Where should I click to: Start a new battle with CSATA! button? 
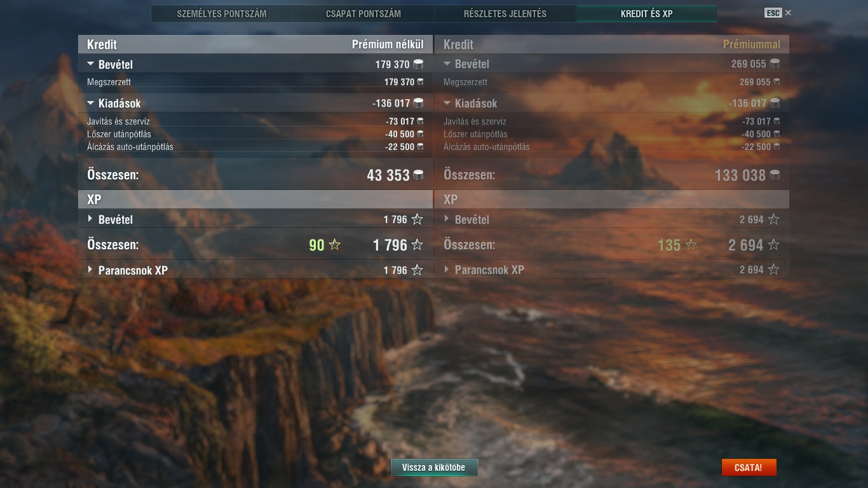pyautogui.click(x=749, y=468)
